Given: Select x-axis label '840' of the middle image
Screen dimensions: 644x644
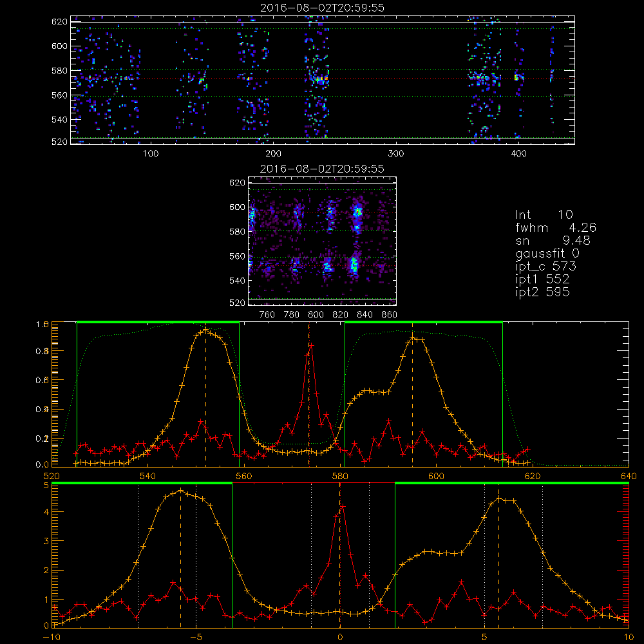Looking at the screenshot, I should click(365, 315).
